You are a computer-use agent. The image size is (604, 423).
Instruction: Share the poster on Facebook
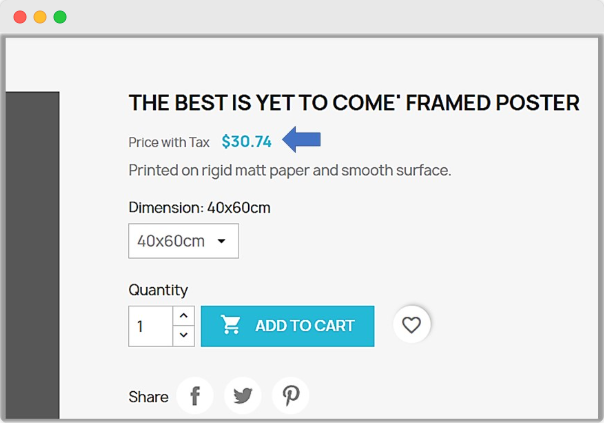[195, 396]
